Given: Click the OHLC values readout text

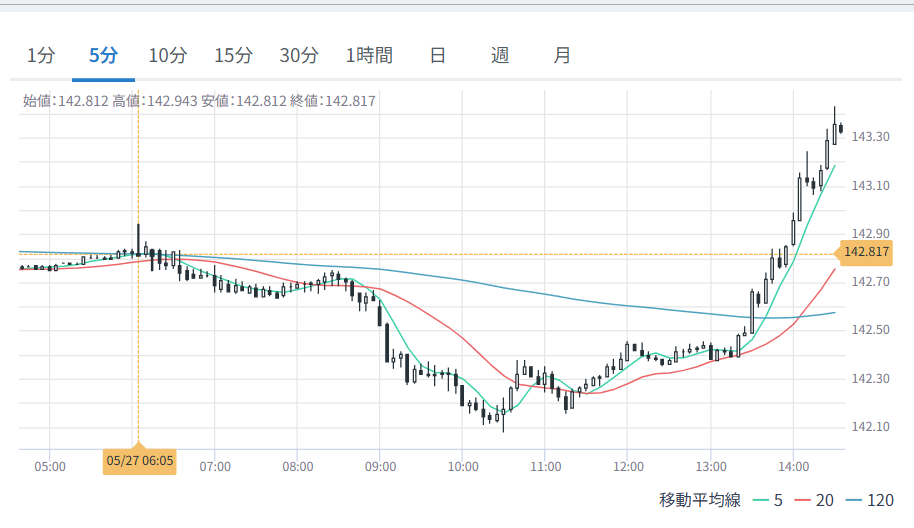Looking at the screenshot, I should point(199,101).
